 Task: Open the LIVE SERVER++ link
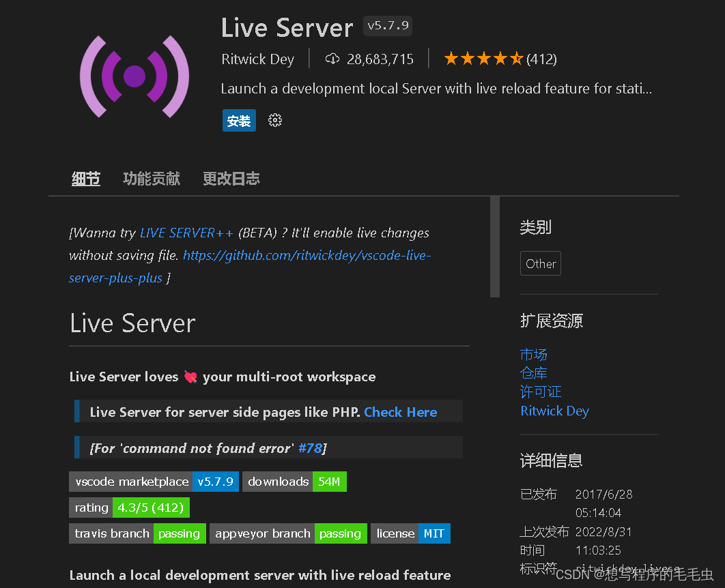coord(186,233)
